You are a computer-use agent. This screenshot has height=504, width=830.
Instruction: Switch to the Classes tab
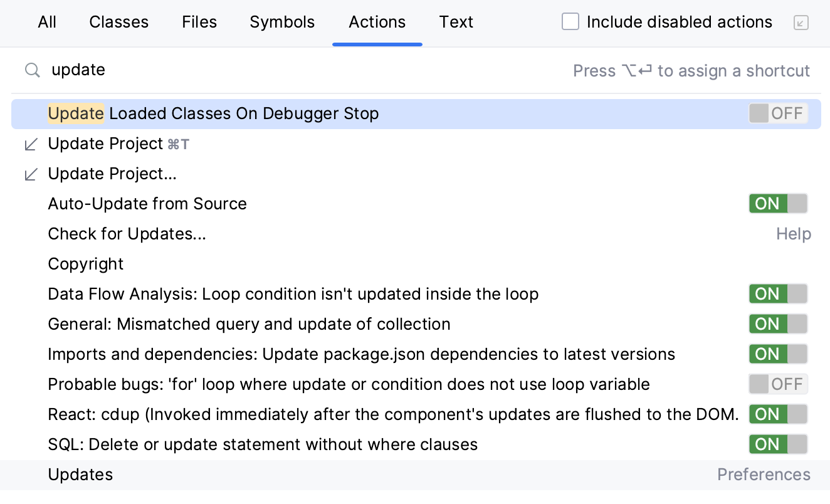point(118,22)
